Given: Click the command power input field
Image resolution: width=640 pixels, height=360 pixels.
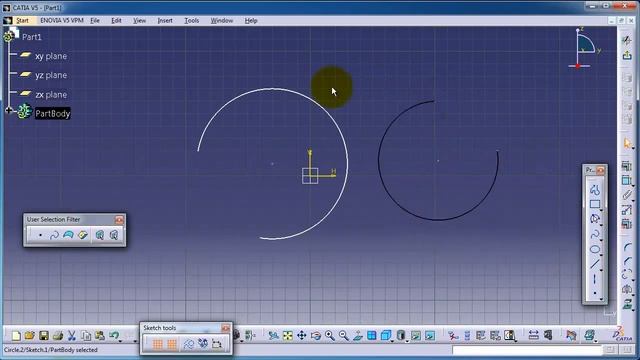Looking at the screenshot, I should coord(527,350).
